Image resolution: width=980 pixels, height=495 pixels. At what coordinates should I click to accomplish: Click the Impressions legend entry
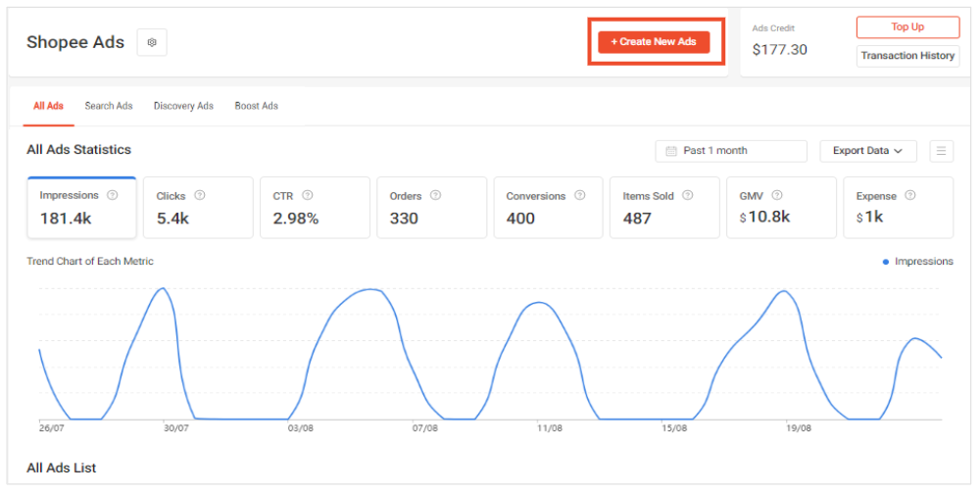(917, 262)
